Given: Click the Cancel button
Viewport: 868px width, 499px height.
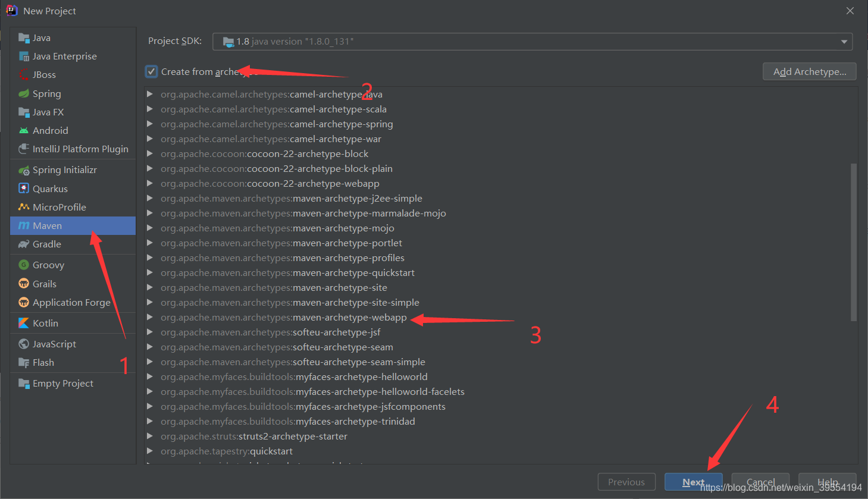Looking at the screenshot, I should (x=760, y=482).
